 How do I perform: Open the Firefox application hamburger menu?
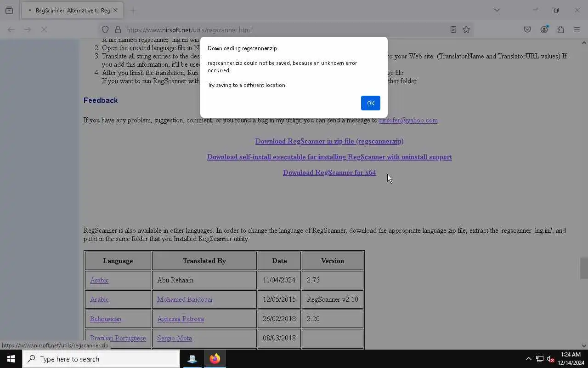577,29
